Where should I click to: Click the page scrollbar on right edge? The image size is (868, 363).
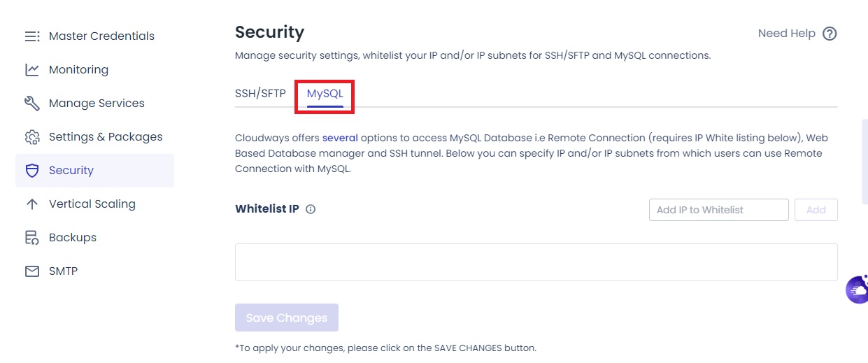coord(865,161)
